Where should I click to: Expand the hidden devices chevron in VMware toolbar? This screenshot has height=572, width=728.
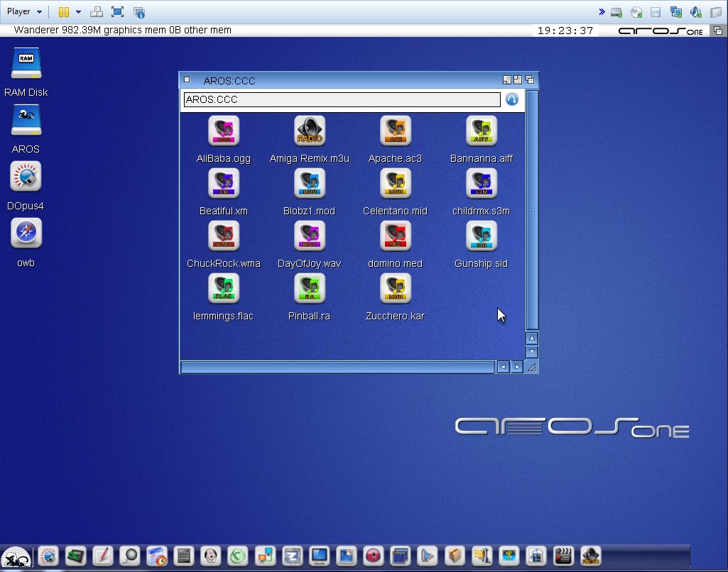pos(602,12)
